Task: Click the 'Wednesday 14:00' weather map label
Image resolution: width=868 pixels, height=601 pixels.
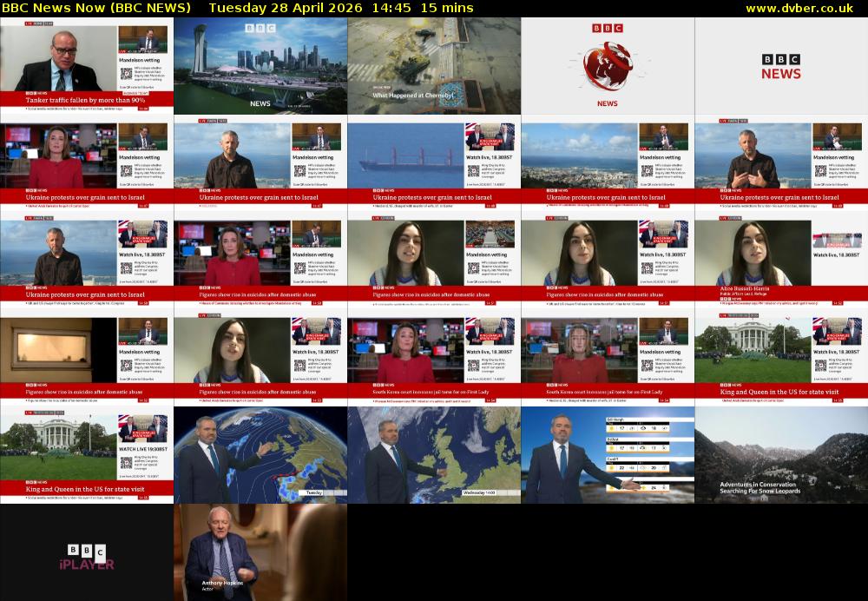Action: (x=479, y=492)
